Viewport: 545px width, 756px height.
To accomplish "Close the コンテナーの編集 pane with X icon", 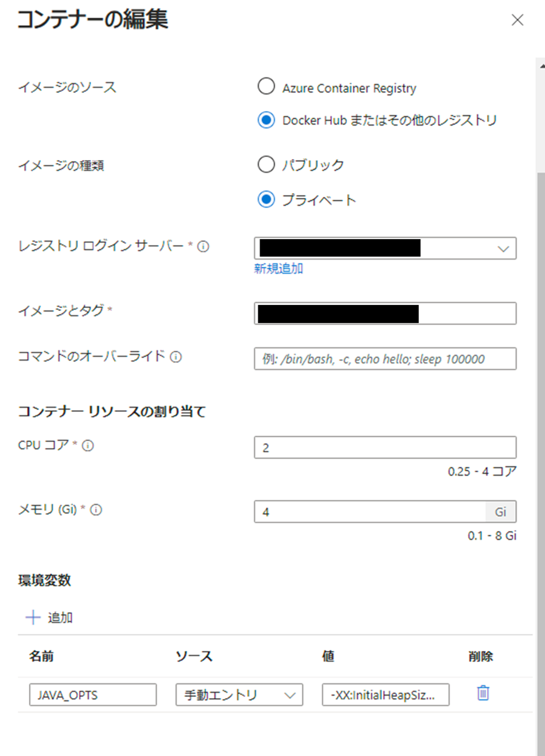I will (x=518, y=20).
